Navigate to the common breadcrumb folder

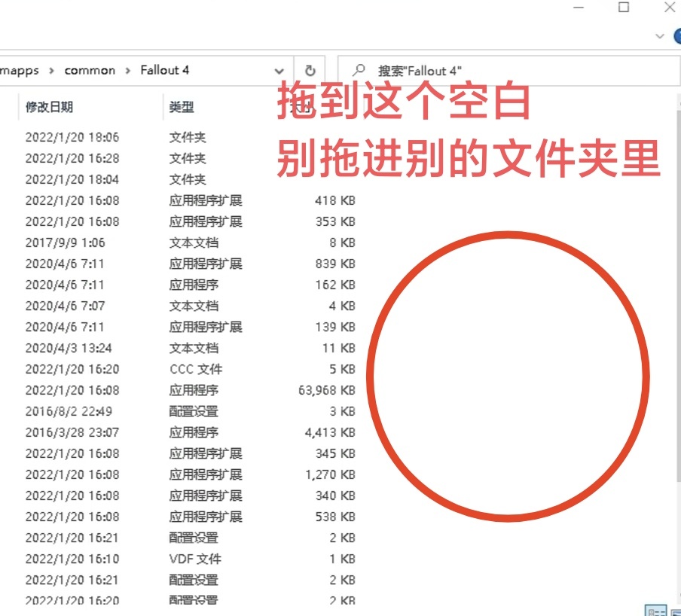pyautogui.click(x=90, y=70)
